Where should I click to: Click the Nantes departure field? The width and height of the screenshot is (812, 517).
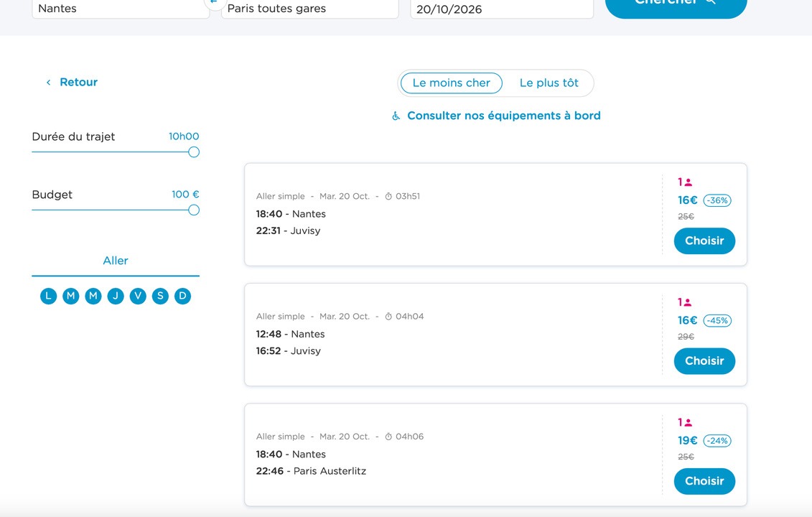pyautogui.click(x=121, y=9)
